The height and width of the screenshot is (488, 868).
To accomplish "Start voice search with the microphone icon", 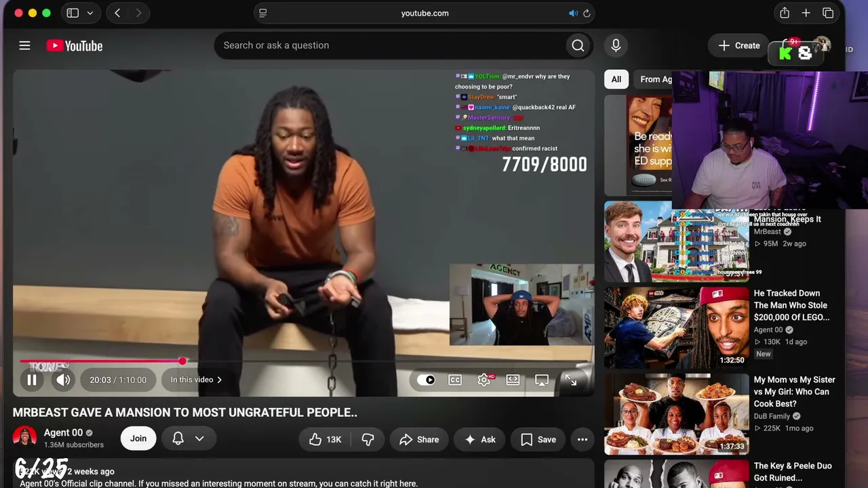I will pyautogui.click(x=616, y=45).
